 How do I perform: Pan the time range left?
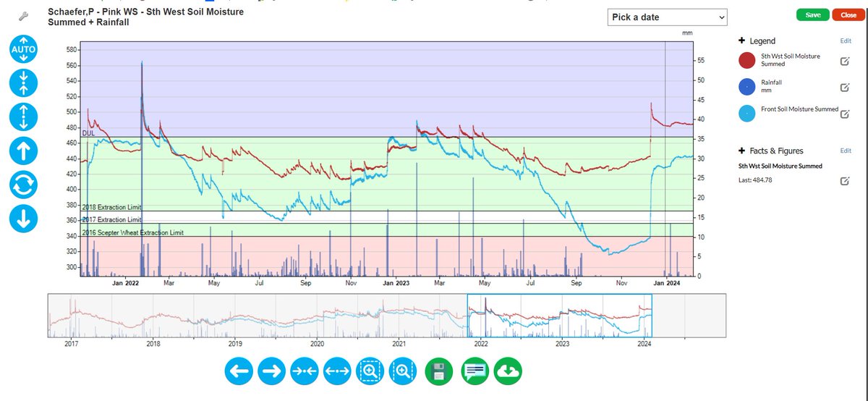click(x=238, y=371)
